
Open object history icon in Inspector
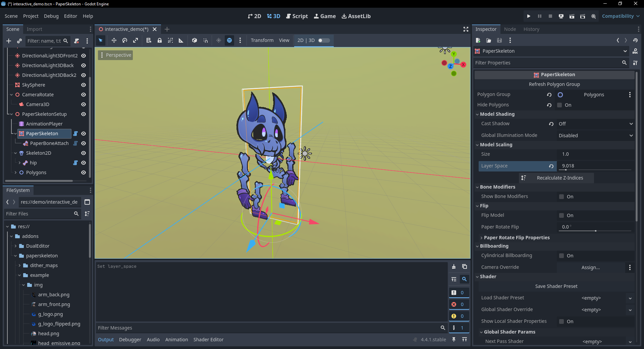(635, 40)
